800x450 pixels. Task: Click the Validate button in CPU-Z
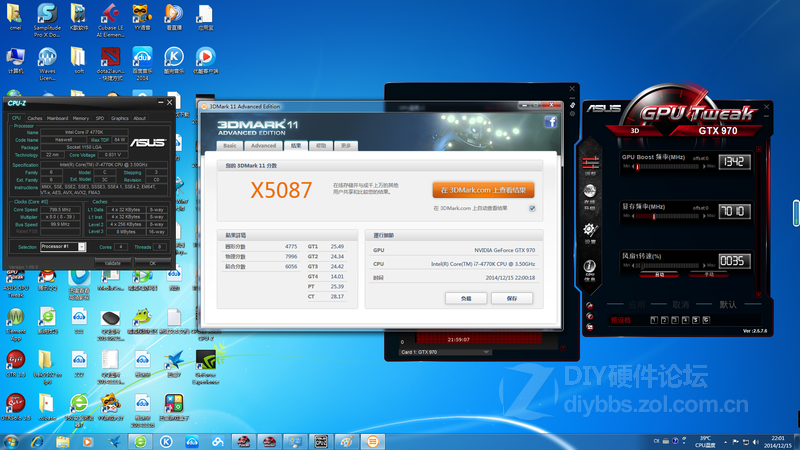tap(113, 263)
